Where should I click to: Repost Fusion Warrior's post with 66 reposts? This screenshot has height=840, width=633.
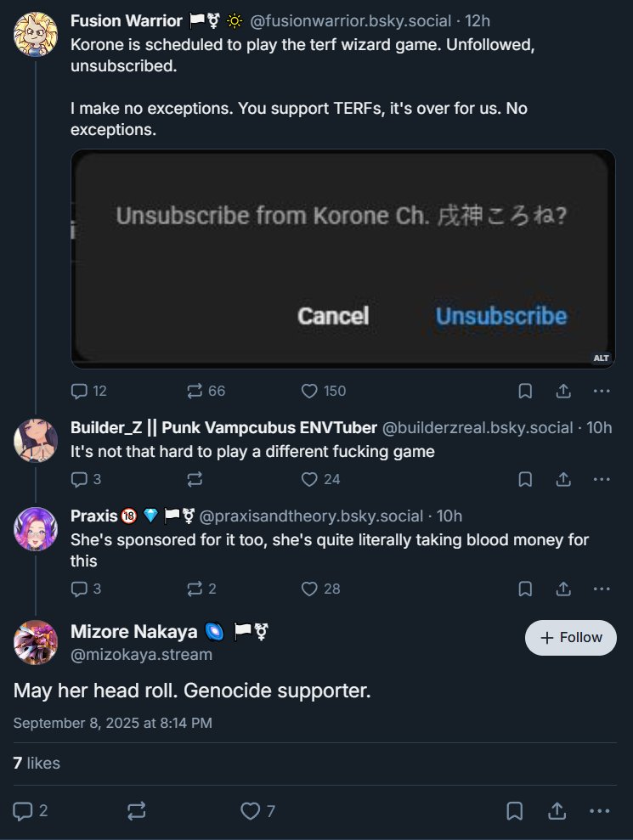pos(195,391)
